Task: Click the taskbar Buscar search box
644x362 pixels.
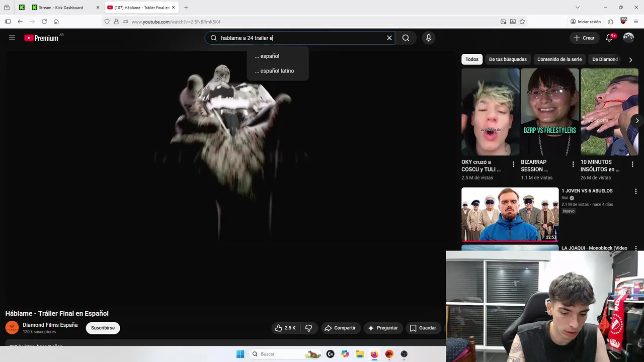Action: pos(285,354)
